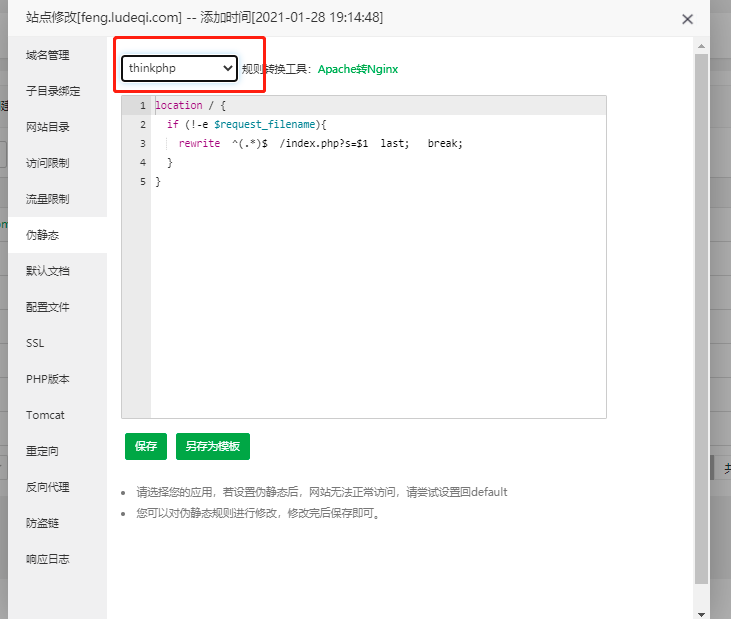The height and width of the screenshot is (619, 731).
Task: Close the site modification dialog
Action: 687,19
